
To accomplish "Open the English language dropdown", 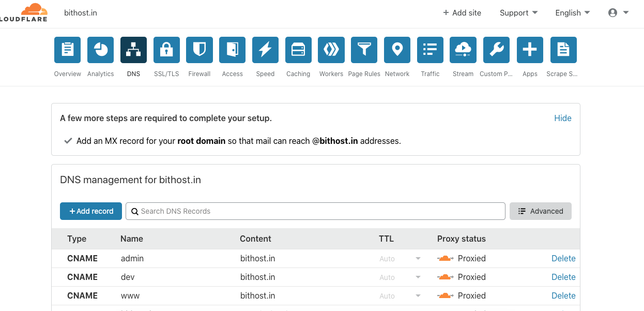I will point(572,13).
